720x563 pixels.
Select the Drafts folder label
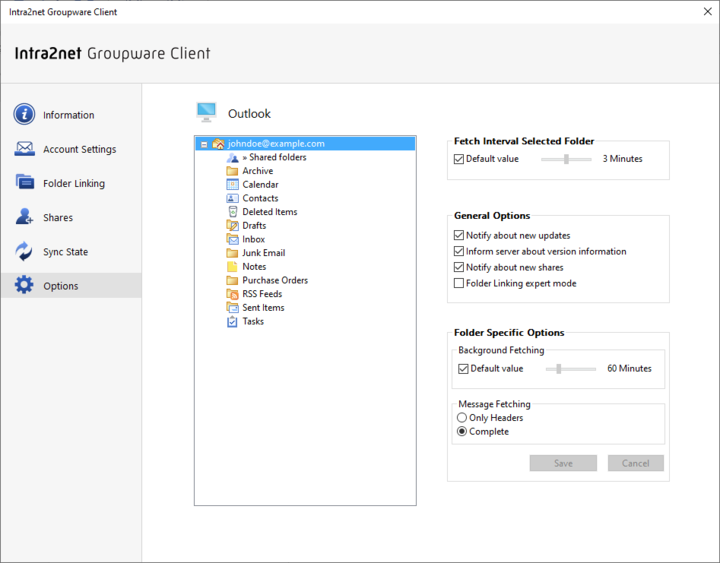click(x=254, y=225)
